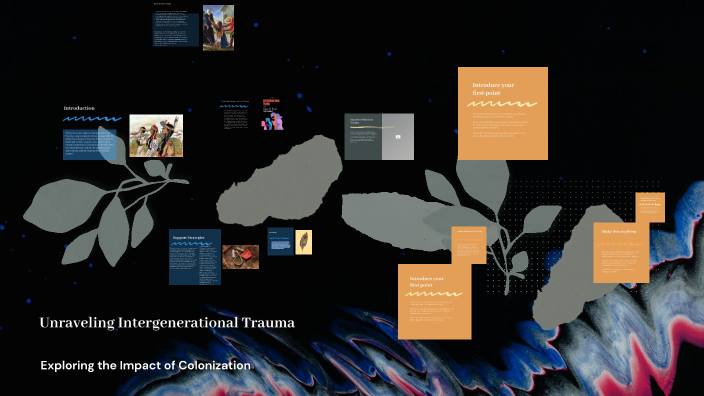The width and height of the screenshot is (704, 396).
Task: Click the 'Introduction' heading
Action: coord(79,108)
